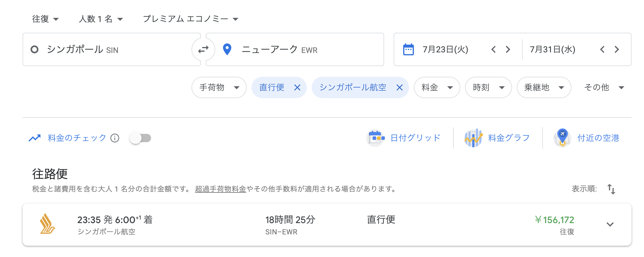The image size is (644, 257).
Task: Remove the シンガポール航空 airline filter
Action: (x=400, y=87)
